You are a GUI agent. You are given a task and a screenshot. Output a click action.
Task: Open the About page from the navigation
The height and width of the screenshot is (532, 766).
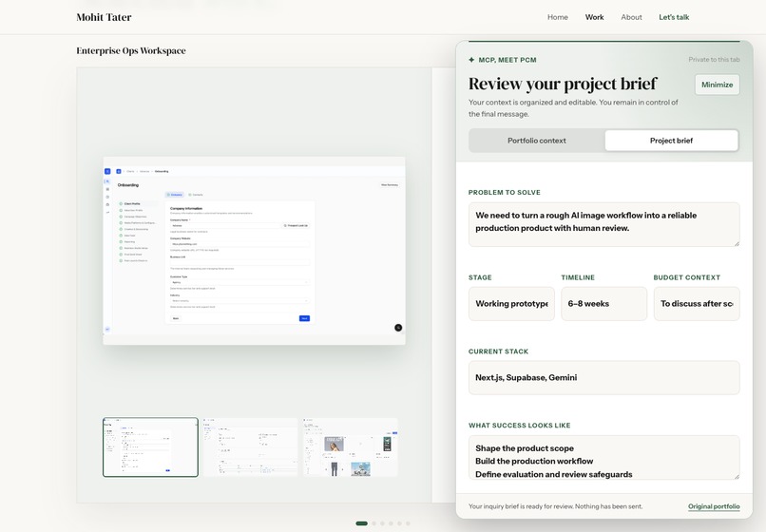pos(631,17)
